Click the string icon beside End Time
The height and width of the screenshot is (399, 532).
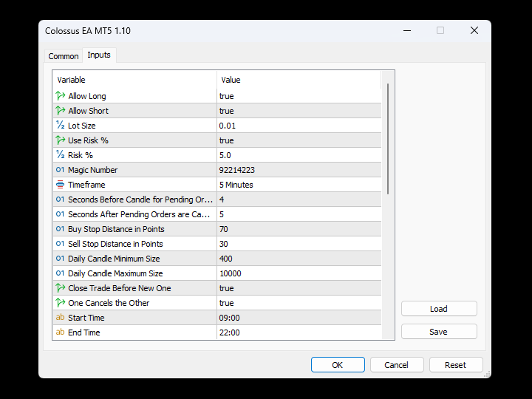tap(60, 332)
